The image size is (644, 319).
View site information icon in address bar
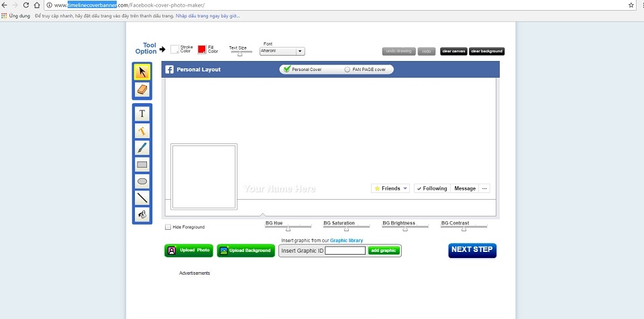click(49, 5)
